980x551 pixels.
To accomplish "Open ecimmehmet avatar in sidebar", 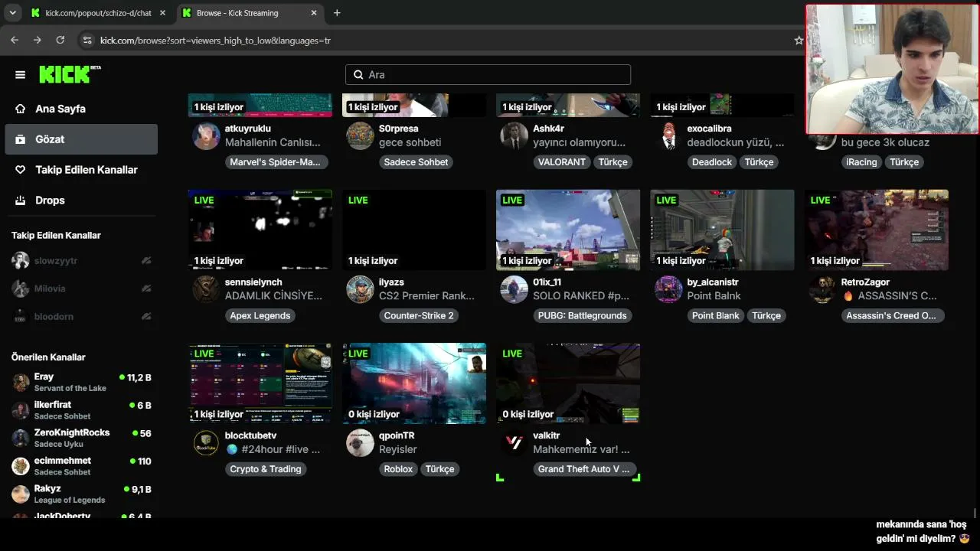I will point(21,466).
